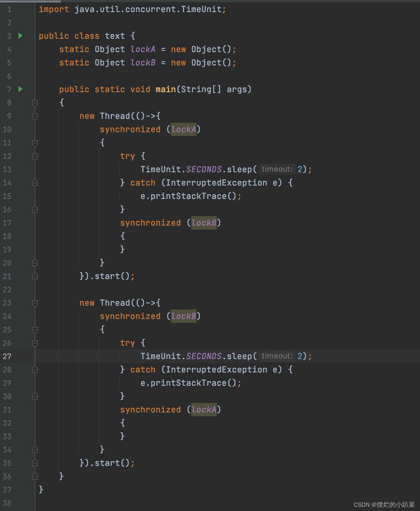Click line number 38 in gutter

[x=7, y=503]
